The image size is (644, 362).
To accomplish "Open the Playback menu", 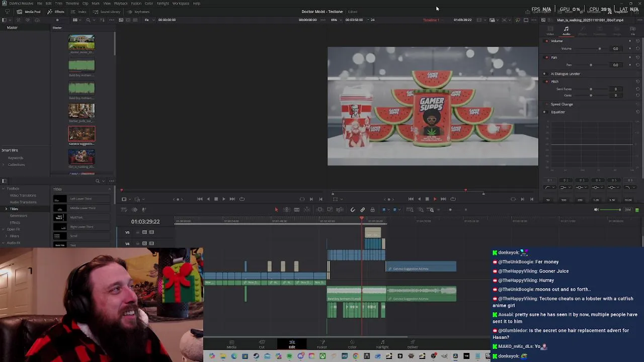I will 121,4.
